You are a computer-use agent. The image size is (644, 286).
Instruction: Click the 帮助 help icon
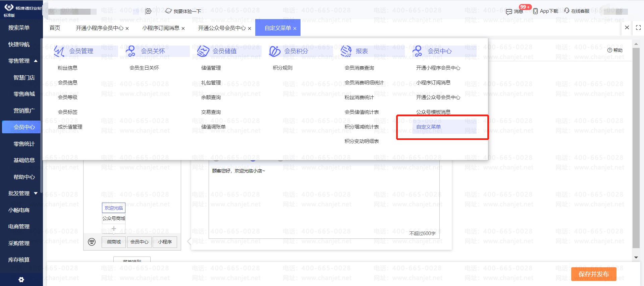coord(610,50)
